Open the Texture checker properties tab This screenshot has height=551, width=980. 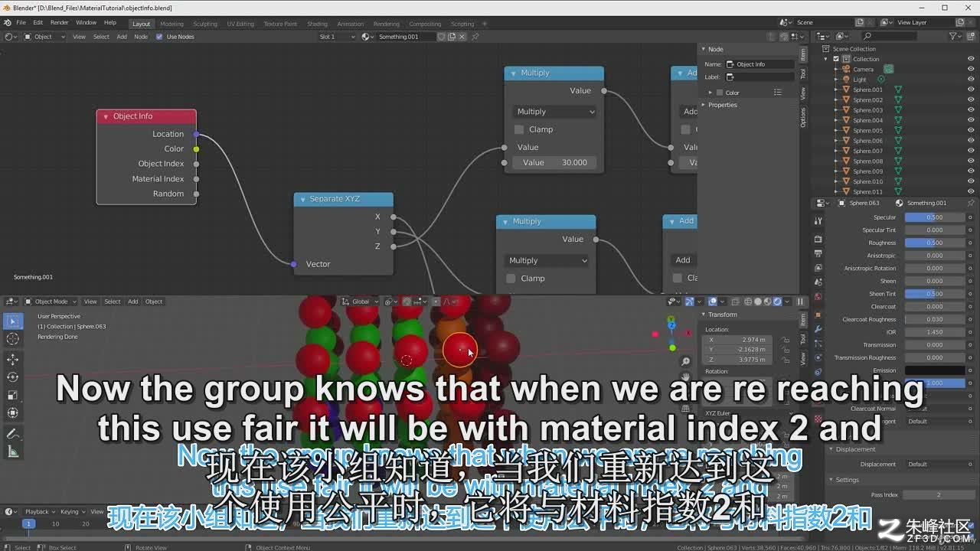coord(818,419)
